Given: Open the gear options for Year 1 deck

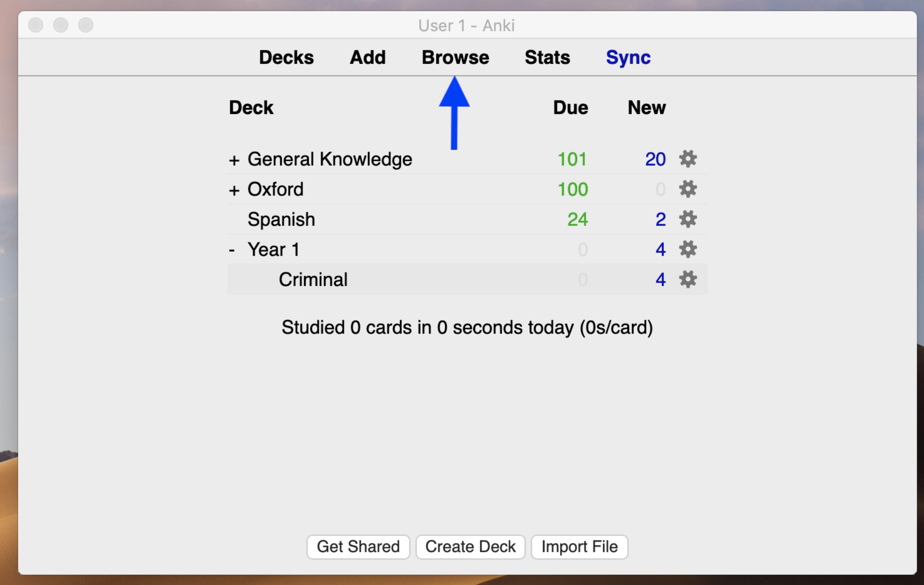Looking at the screenshot, I should [688, 249].
